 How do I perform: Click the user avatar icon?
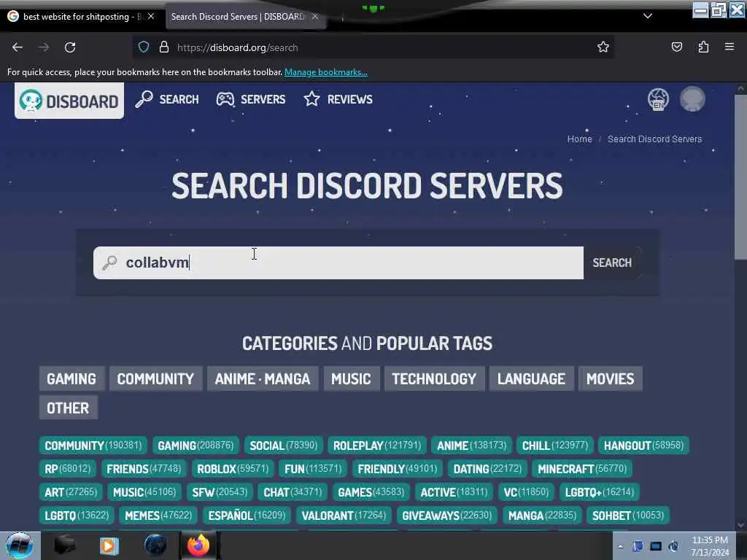(692, 99)
